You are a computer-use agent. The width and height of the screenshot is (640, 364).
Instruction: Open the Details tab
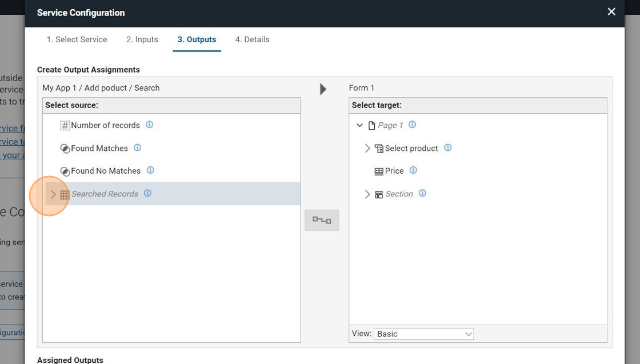tap(252, 39)
